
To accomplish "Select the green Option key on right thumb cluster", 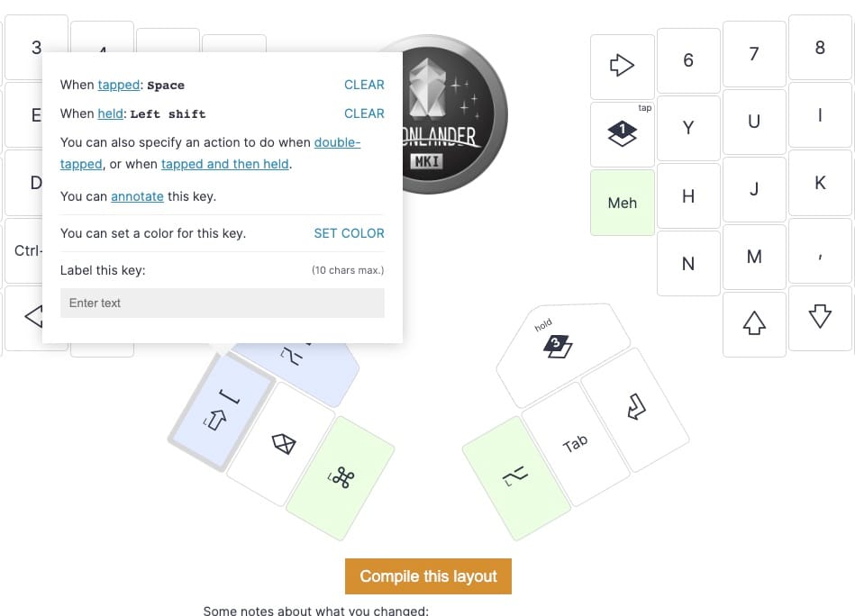I will 518,476.
